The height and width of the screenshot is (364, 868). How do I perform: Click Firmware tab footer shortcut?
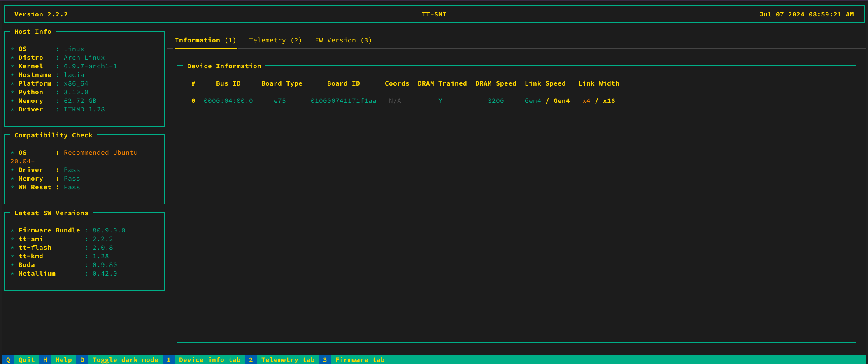click(x=360, y=359)
